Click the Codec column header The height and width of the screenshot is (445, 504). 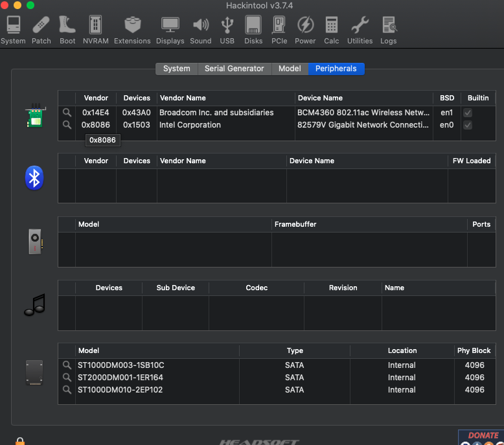pyautogui.click(x=257, y=288)
